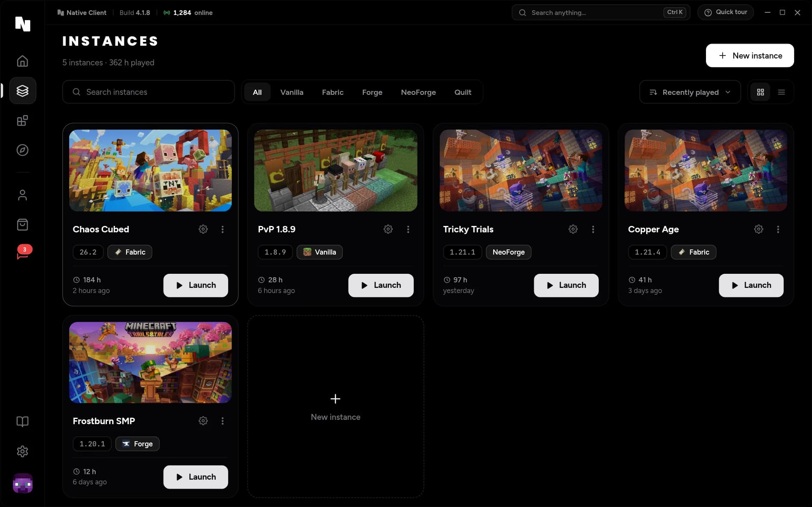Select the NeoForge filter tab
The width and height of the screenshot is (812, 507).
(418, 92)
